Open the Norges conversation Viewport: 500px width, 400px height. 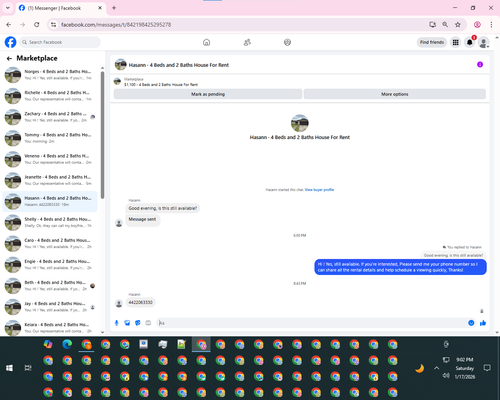click(50, 75)
